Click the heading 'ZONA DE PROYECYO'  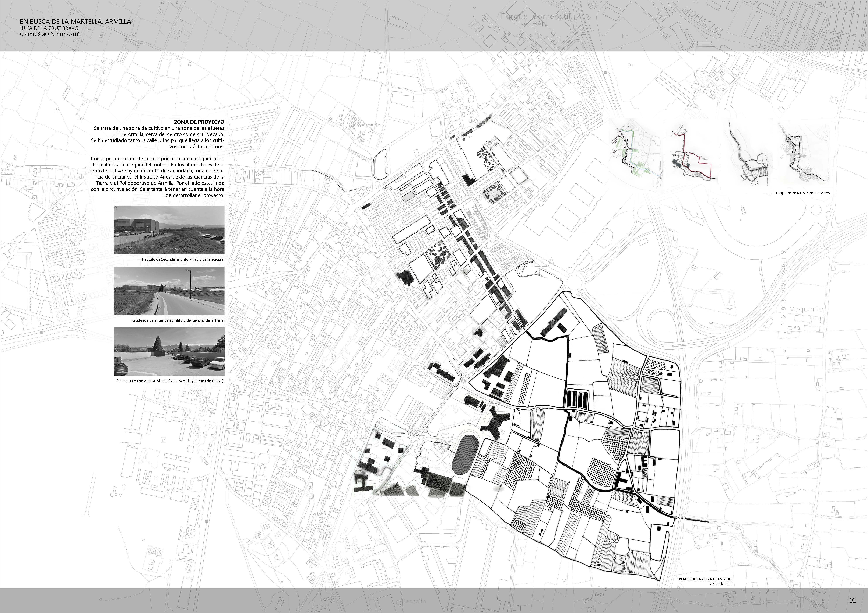point(199,122)
